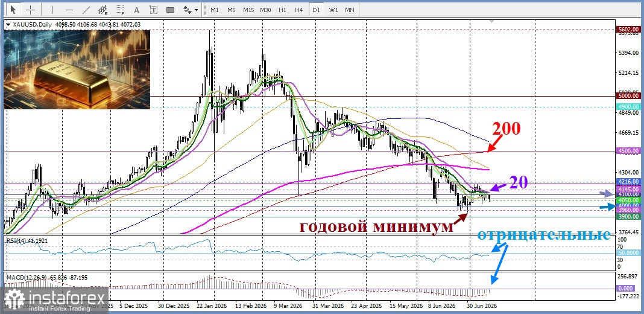Select the MN timeframe
This screenshot has height=314, width=644.
pyautogui.click(x=350, y=10)
